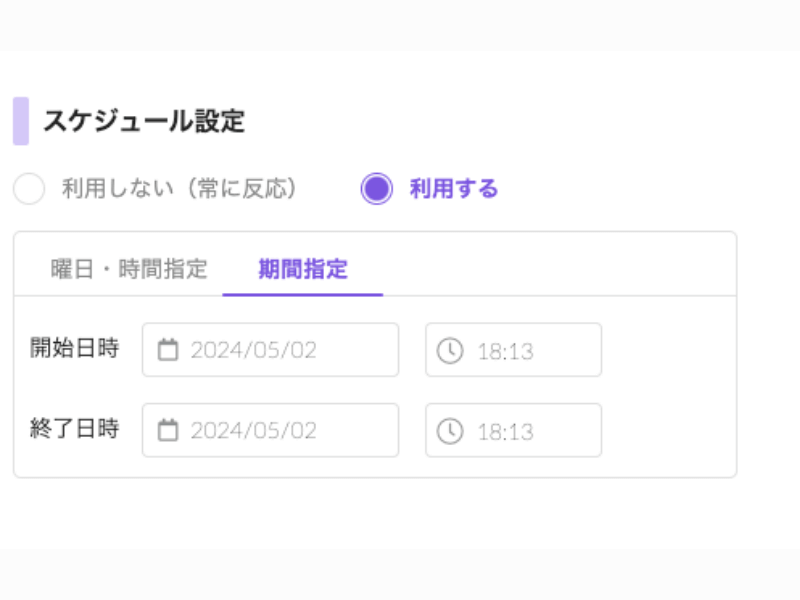Click the clock icon in 終了日時 time field
This screenshot has height=600, width=800.
coord(450,431)
